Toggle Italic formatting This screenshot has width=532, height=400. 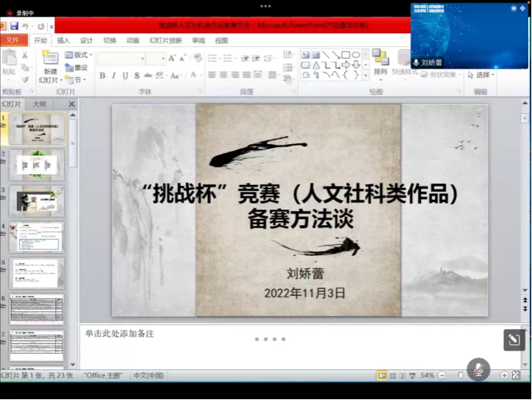(x=113, y=76)
